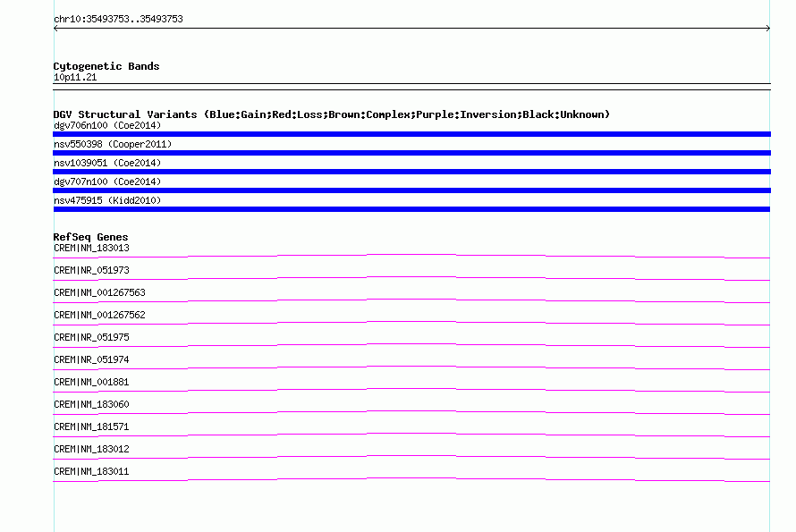This screenshot has width=796, height=532.
Task: Click the magenta line under CREM|NM_183011
Action: [x=411, y=480]
